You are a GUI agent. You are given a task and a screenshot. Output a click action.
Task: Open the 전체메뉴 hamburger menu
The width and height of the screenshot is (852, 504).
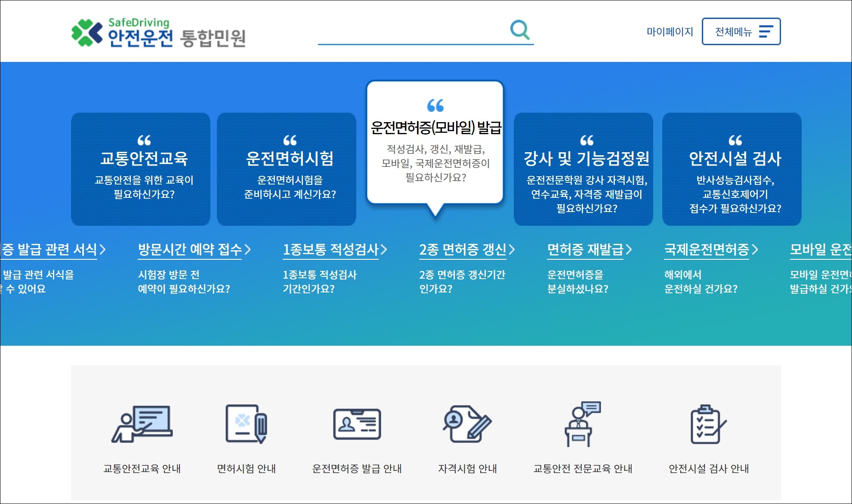pyautogui.click(x=741, y=31)
